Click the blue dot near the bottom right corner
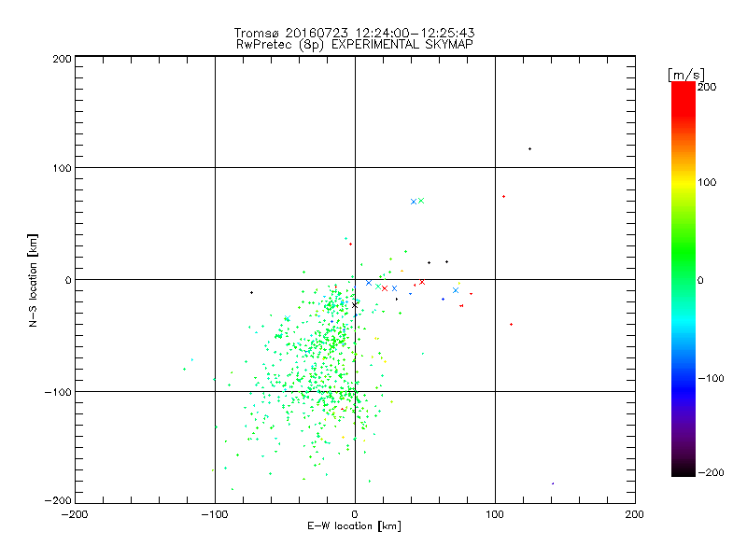The height and width of the screenshot is (560, 747). [x=553, y=483]
